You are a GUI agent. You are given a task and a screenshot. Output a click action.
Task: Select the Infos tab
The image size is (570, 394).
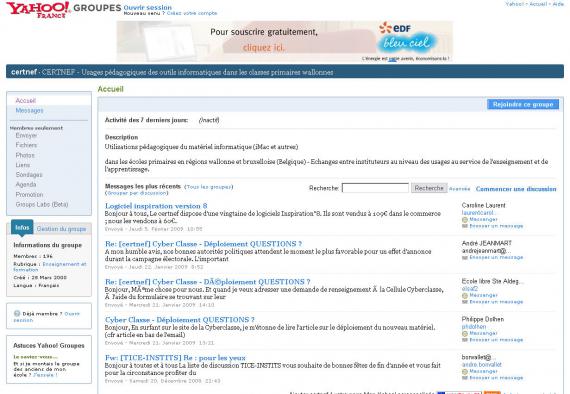coord(22,228)
